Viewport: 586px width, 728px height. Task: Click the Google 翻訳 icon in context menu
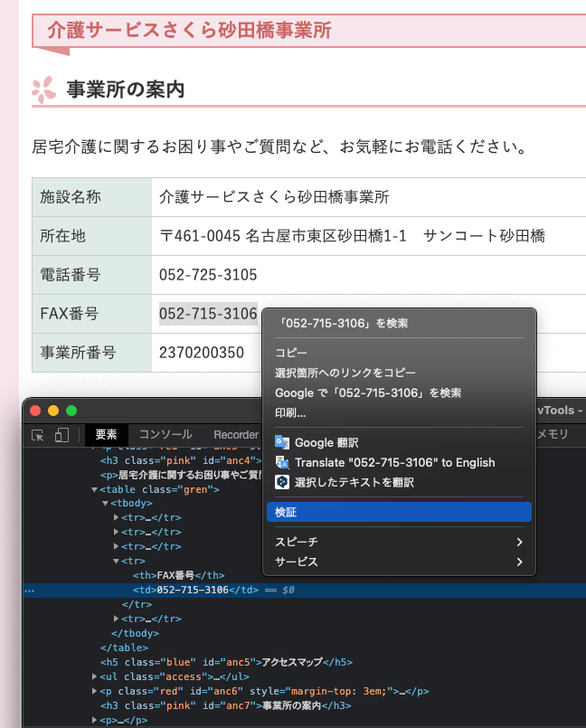click(282, 442)
